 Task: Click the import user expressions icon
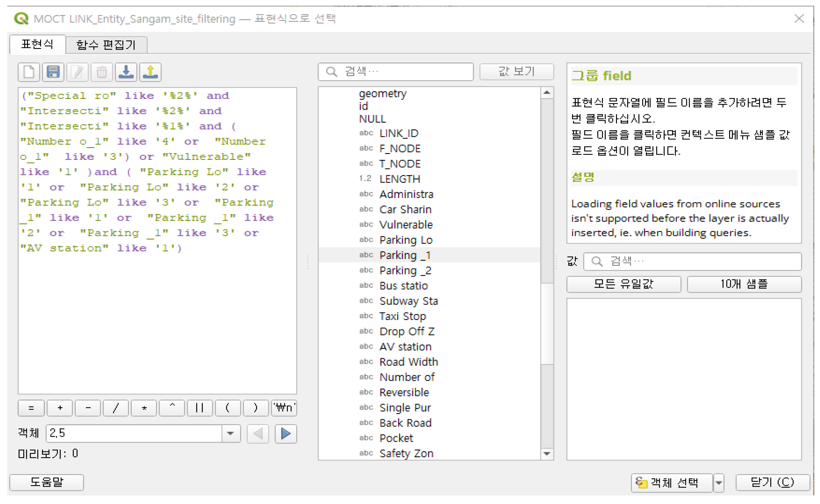[126, 72]
